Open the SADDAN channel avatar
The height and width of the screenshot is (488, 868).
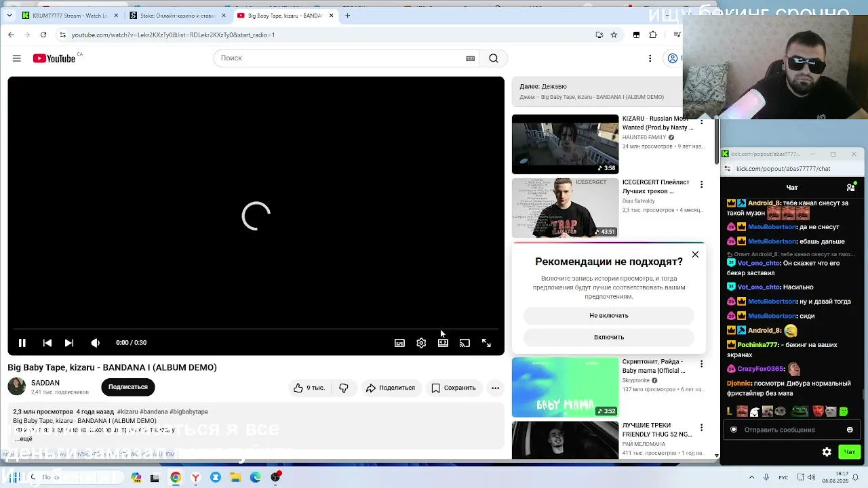pyautogui.click(x=16, y=386)
